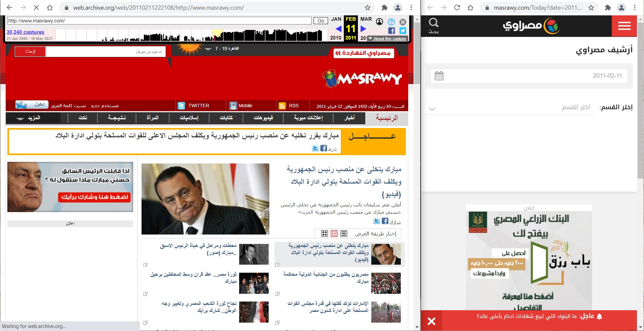Open the Masrawy RSS feed icon
644x331 pixels.
click(x=282, y=106)
